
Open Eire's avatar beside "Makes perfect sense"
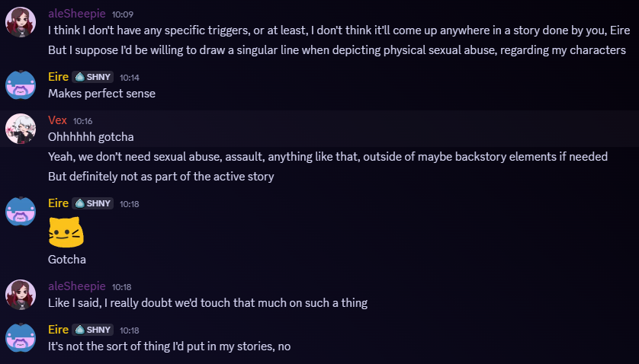[x=20, y=84]
